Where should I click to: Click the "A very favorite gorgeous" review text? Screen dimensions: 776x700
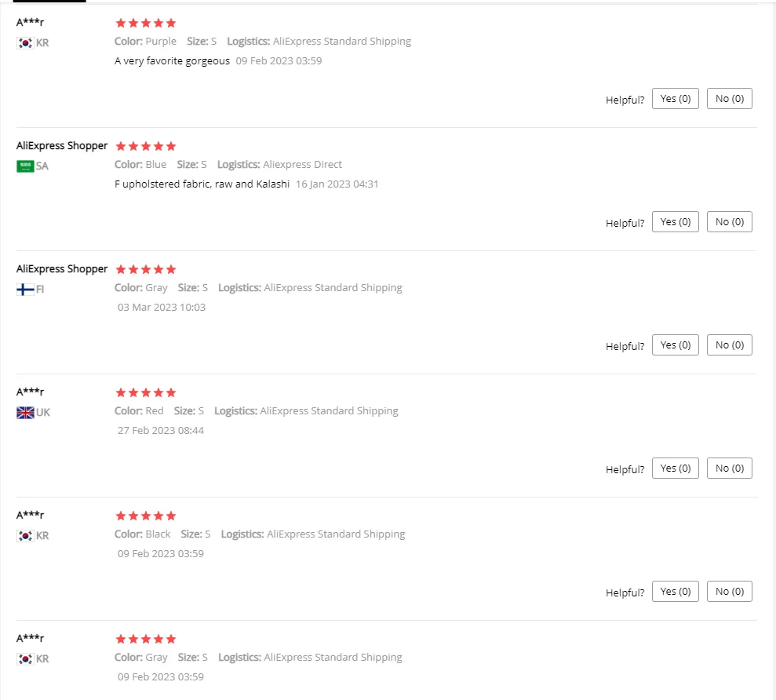pos(173,61)
